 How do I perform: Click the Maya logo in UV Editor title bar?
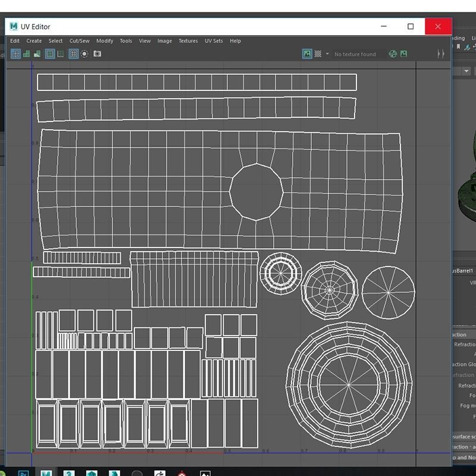point(14,27)
